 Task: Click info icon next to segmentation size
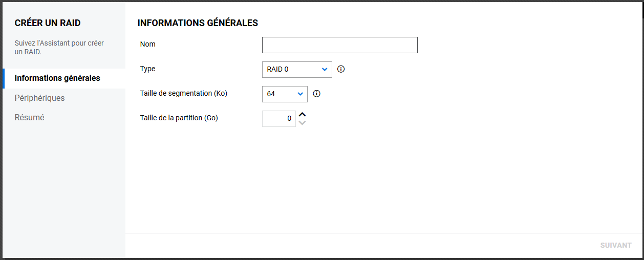(316, 94)
